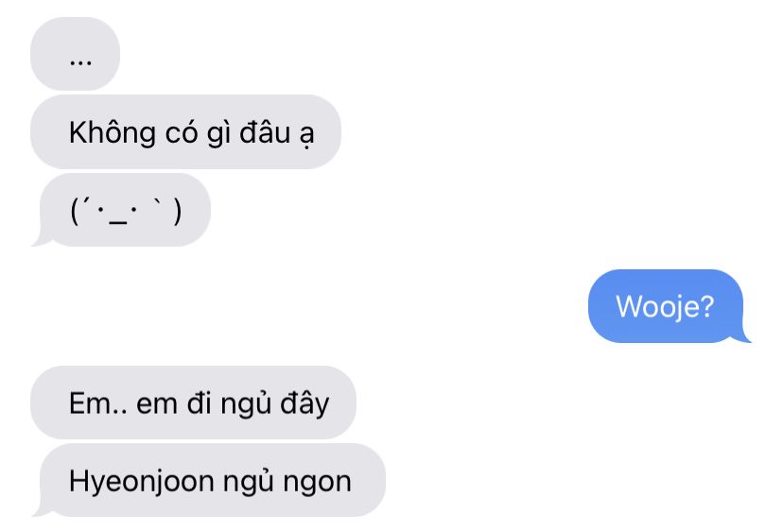Click the closing parenthesis of the kaomoji
Screen dimensions: 783x532
[x=177, y=212]
